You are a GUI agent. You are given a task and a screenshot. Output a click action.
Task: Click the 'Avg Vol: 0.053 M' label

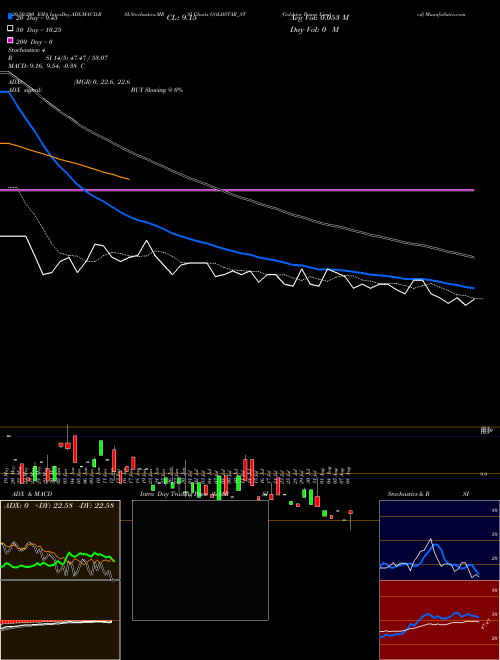pos(319,18)
